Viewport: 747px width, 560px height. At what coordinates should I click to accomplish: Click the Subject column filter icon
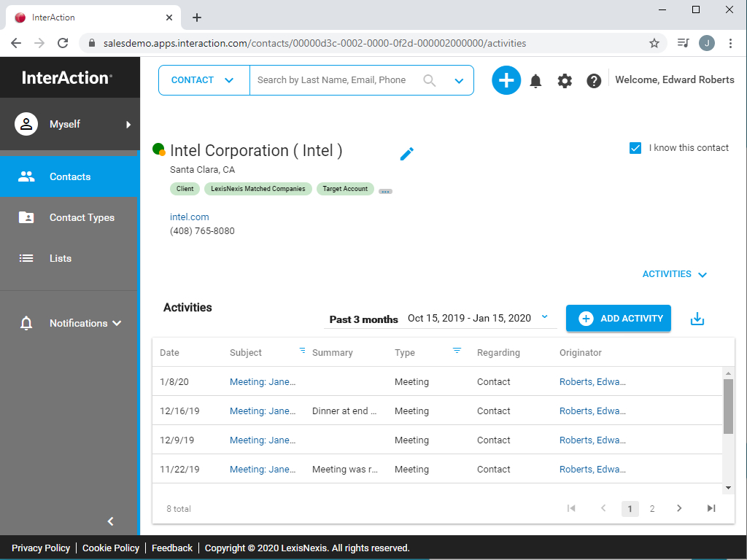point(302,351)
